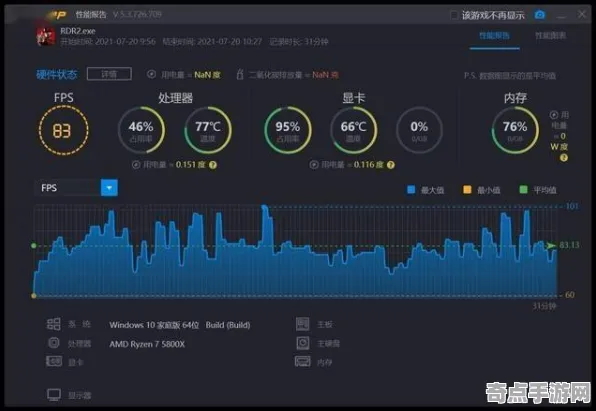
Task: Click the processor 77°C temperature gauge
Action: click(208, 130)
